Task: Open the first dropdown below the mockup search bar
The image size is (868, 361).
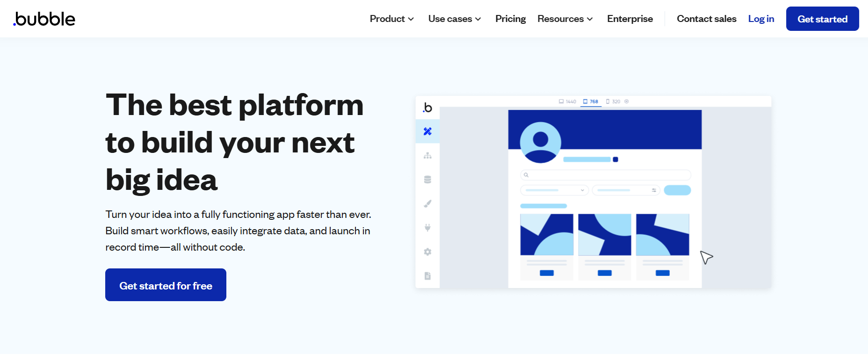Action: click(x=555, y=190)
